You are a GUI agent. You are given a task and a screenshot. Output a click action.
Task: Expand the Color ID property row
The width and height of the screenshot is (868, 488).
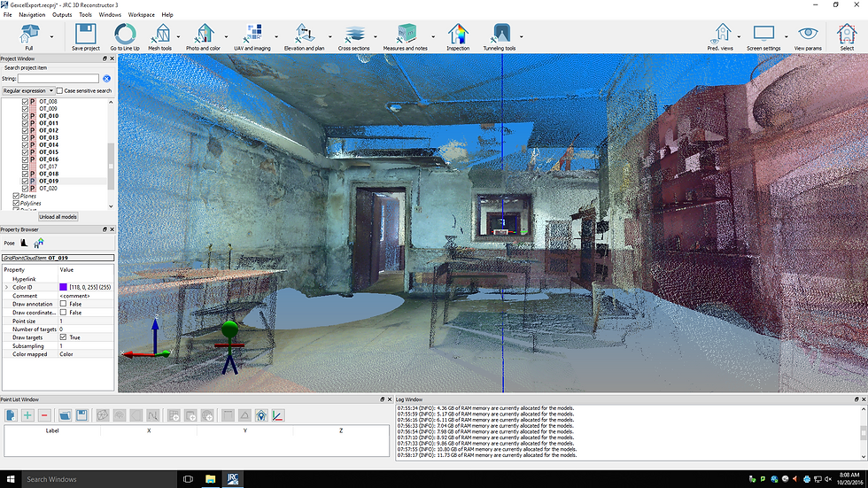7,287
